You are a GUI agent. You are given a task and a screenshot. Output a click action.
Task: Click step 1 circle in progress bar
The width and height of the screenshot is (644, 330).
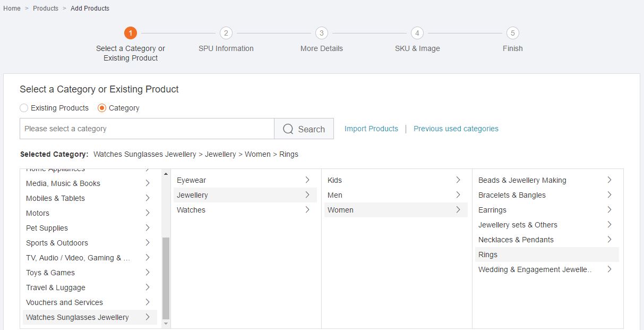[131, 33]
